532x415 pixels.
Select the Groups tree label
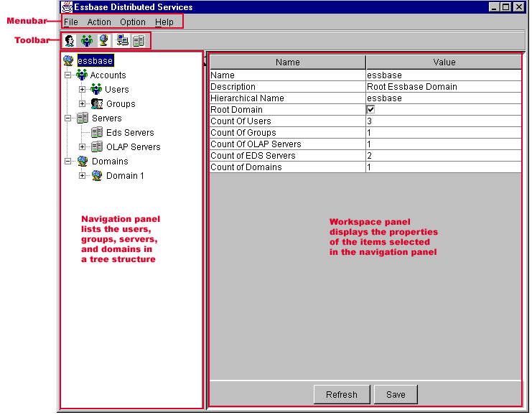click(x=121, y=104)
